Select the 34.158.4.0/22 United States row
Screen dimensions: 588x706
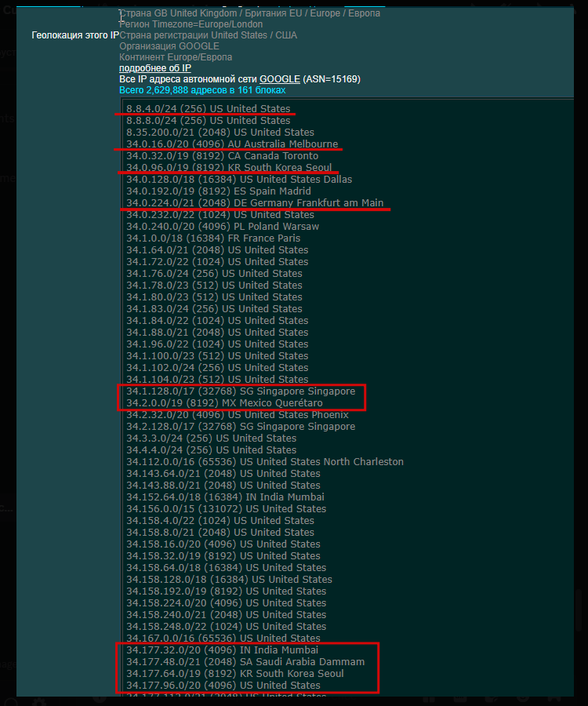pos(220,521)
